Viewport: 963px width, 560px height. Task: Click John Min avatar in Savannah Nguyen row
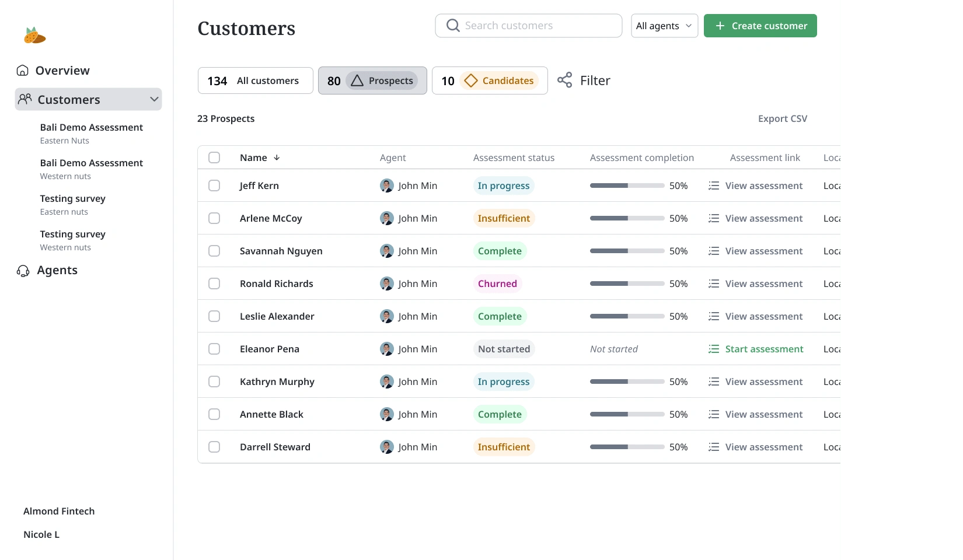[386, 251]
